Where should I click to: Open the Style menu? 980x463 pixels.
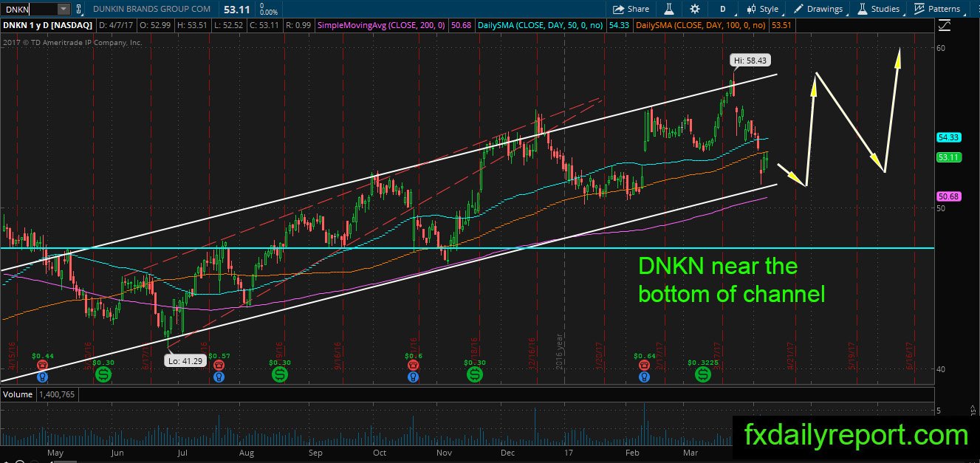tap(762, 9)
